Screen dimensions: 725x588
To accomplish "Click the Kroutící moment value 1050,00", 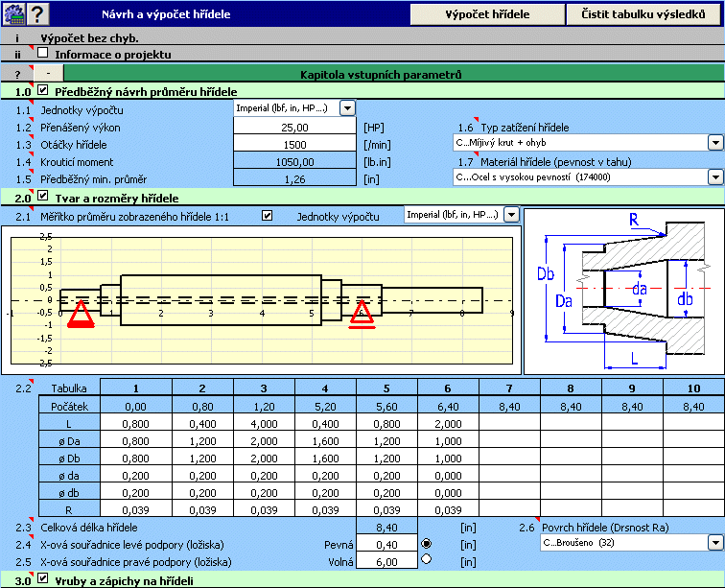I will [295, 161].
